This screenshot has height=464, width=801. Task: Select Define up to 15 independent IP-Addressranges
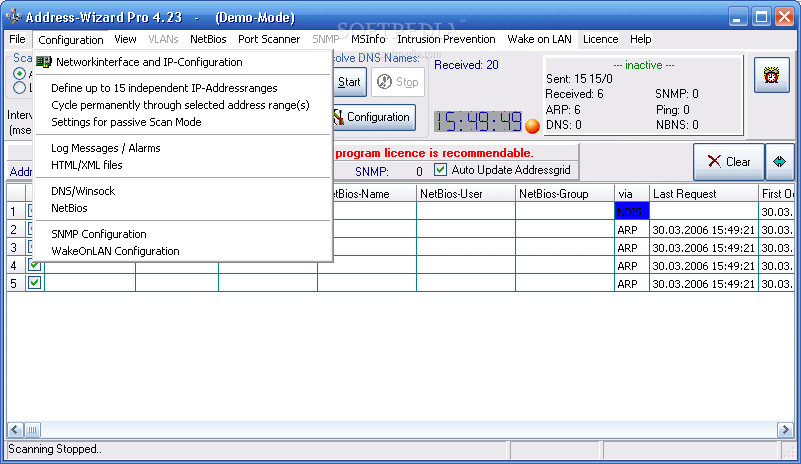pos(182,88)
